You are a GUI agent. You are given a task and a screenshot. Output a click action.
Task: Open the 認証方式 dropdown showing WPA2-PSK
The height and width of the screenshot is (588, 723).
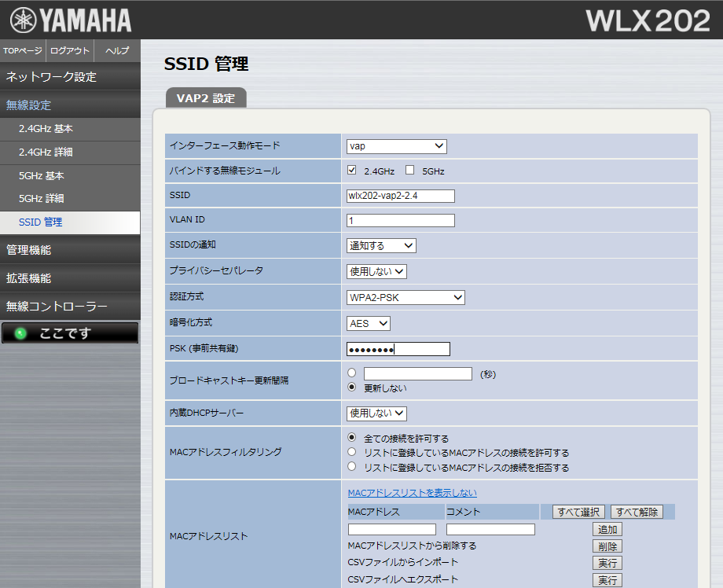pos(406,297)
